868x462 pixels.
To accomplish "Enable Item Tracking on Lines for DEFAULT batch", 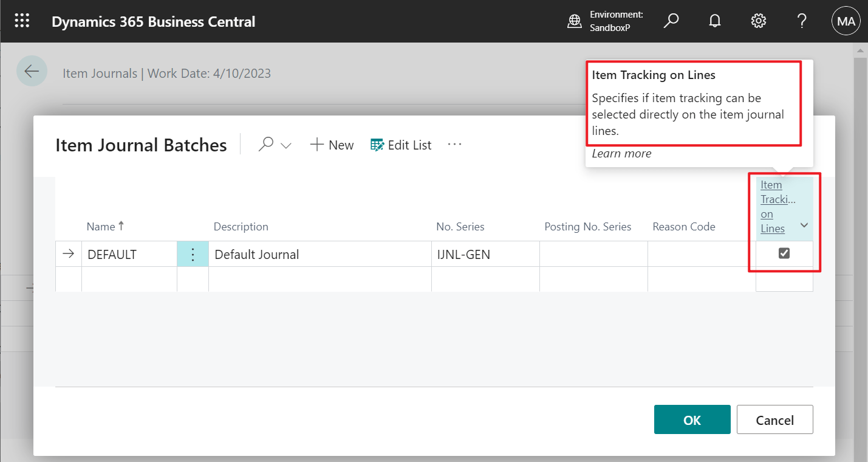I will click(784, 253).
